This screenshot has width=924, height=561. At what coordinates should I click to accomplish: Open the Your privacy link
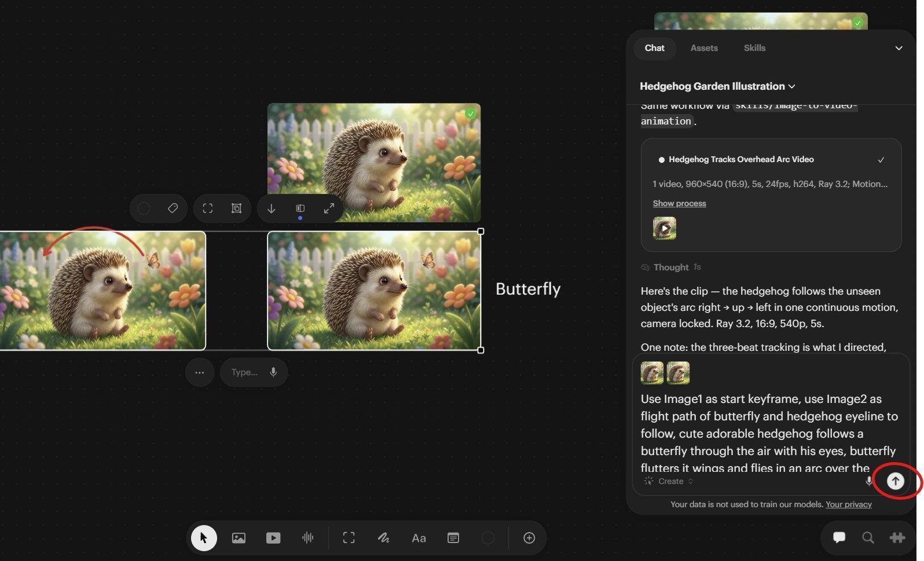coord(849,504)
